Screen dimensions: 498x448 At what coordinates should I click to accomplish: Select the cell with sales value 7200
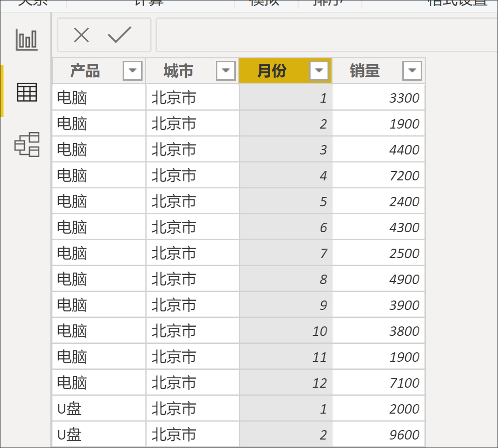379,175
